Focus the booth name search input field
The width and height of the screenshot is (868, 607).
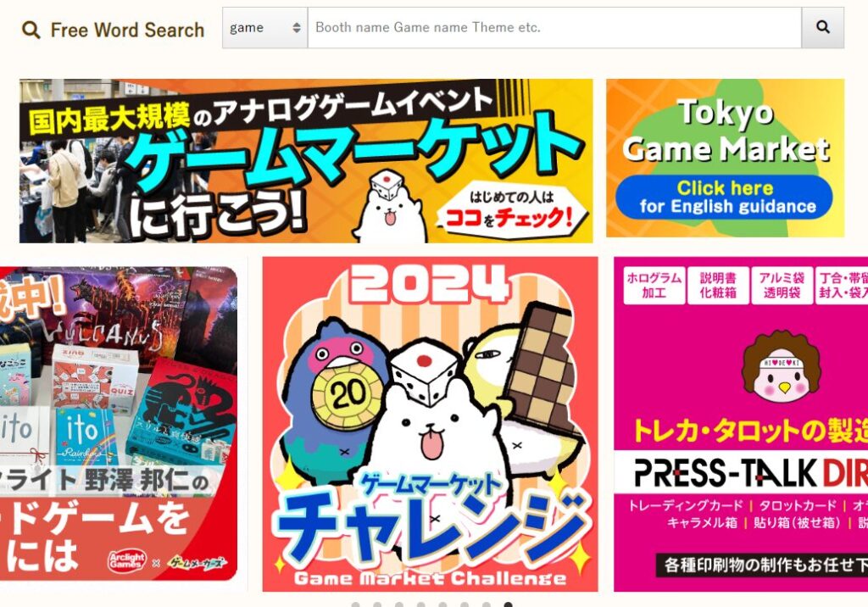point(554,28)
